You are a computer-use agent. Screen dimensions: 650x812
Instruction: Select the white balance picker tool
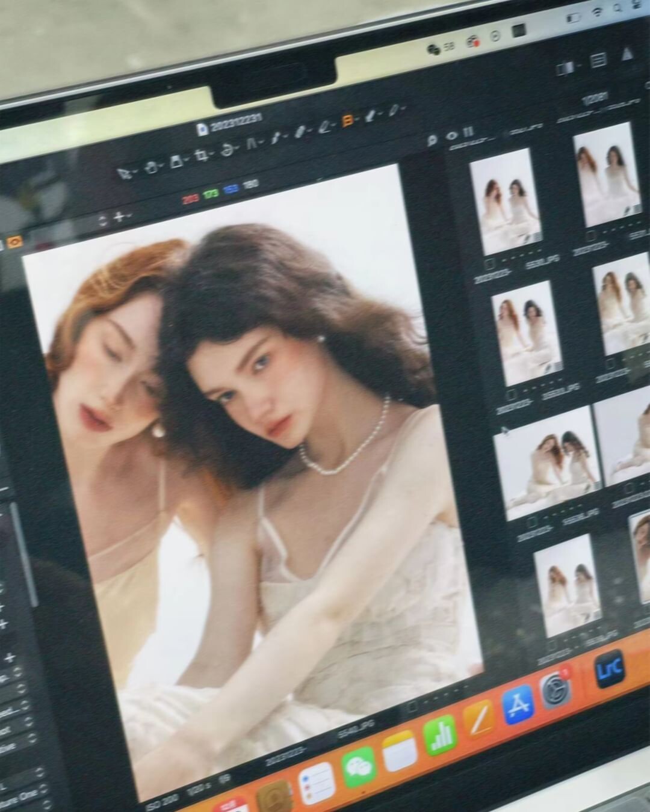(325, 126)
